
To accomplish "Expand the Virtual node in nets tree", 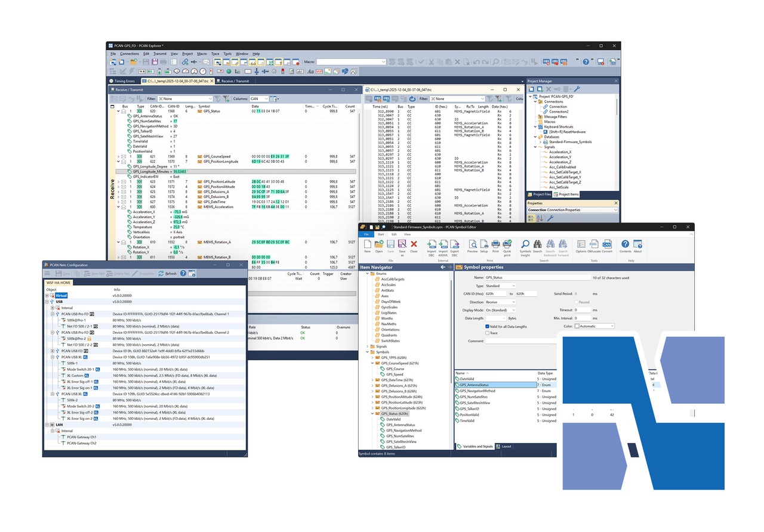I will point(47,295).
